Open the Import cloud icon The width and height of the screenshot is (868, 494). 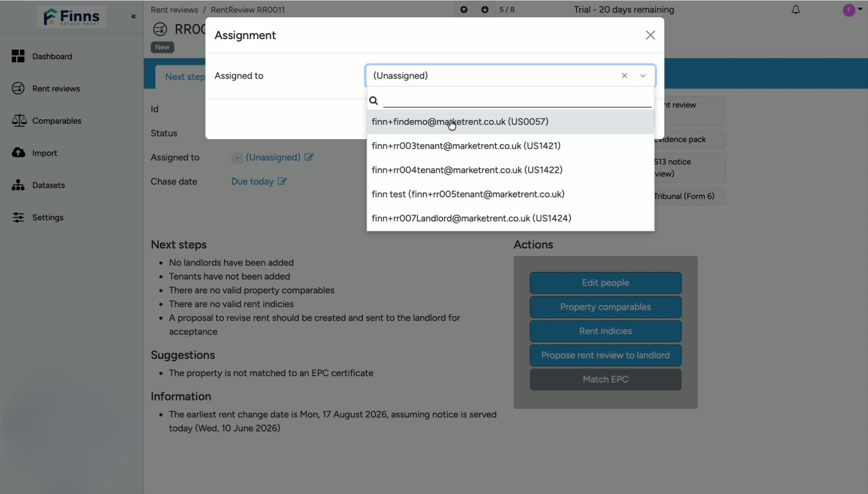click(x=18, y=153)
